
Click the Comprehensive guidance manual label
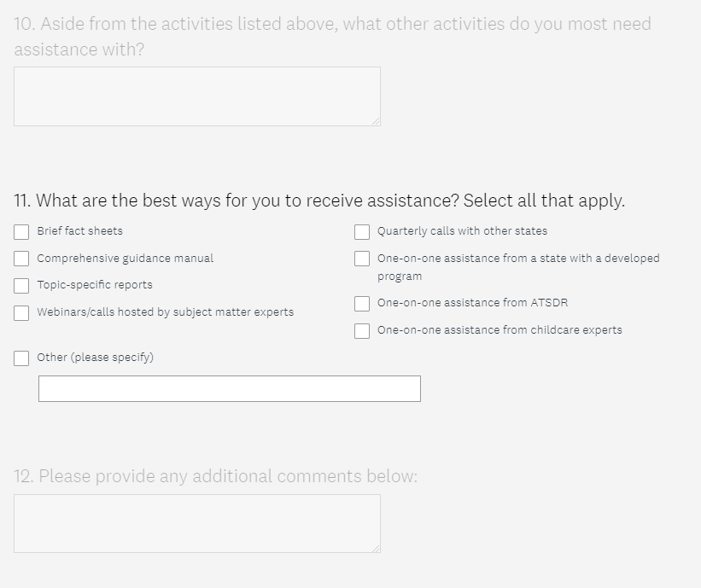(x=125, y=259)
